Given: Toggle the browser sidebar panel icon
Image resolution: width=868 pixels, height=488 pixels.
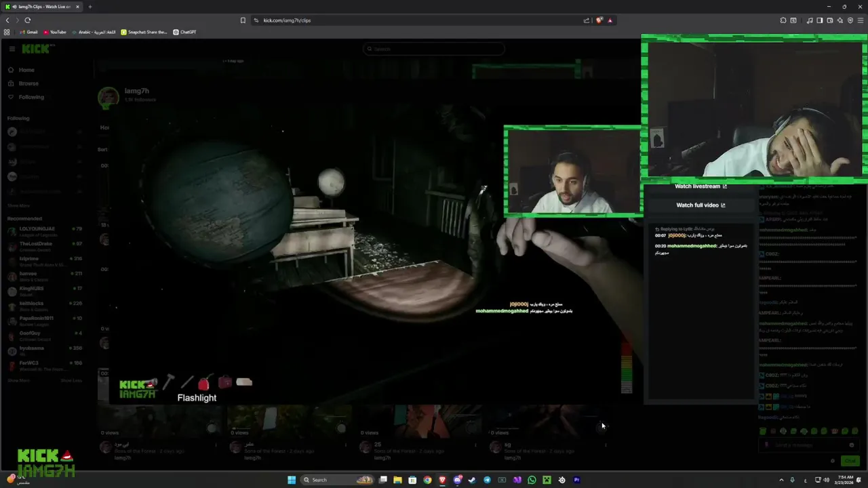Looking at the screenshot, I should 819,20.
